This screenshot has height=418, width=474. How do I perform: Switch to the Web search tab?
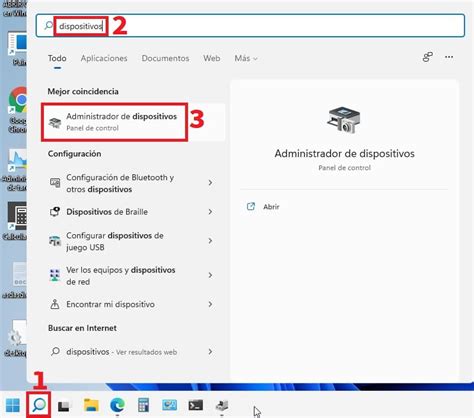tap(212, 58)
